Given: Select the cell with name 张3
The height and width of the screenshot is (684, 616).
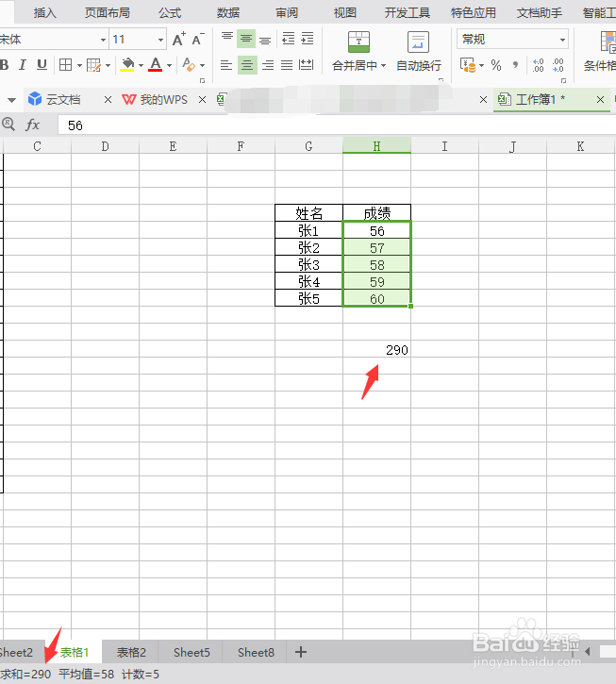Looking at the screenshot, I should point(308,264).
